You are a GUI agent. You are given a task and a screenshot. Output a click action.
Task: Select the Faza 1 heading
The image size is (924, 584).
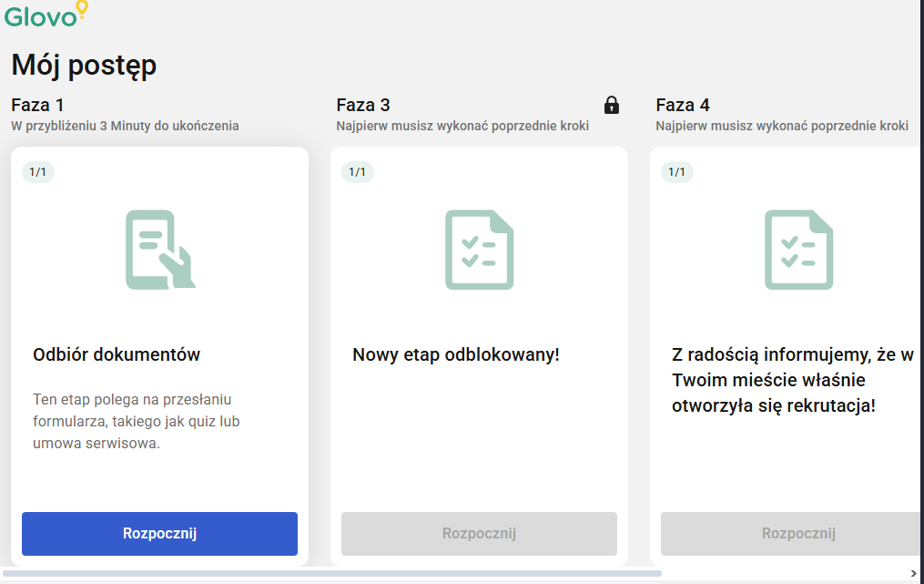(x=37, y=105)
